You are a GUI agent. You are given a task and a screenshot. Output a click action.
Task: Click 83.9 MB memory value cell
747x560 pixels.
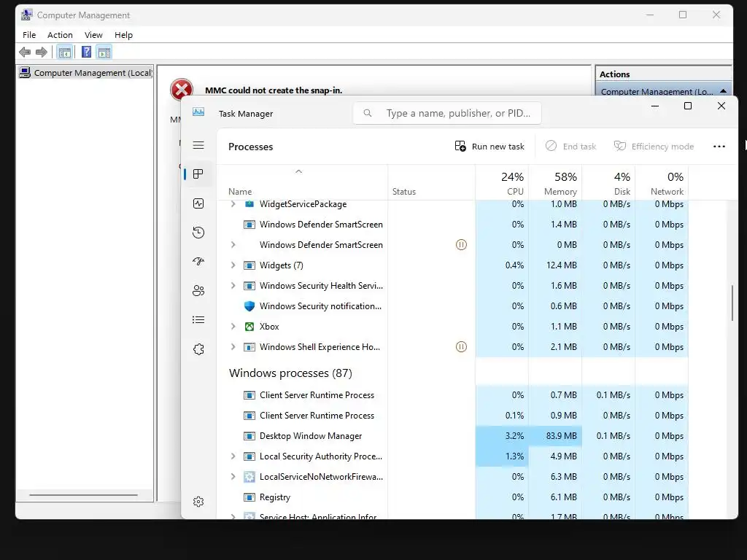555,436
